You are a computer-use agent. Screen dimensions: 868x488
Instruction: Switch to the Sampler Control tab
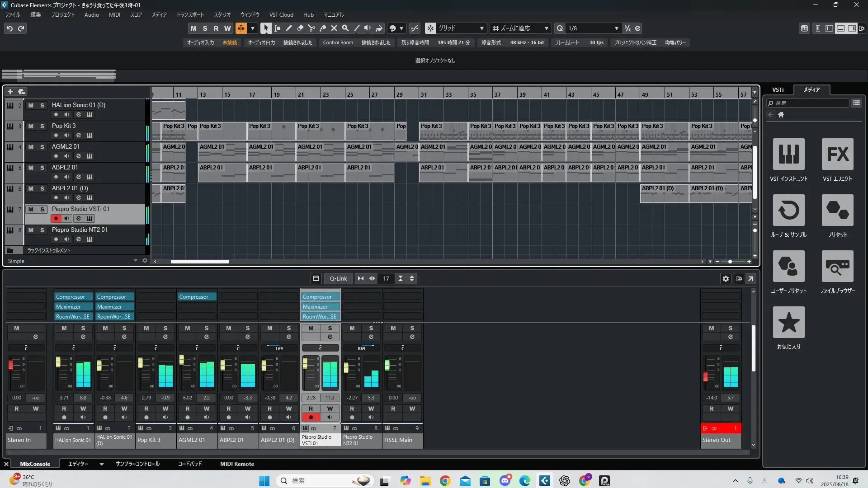pos(137,464)
